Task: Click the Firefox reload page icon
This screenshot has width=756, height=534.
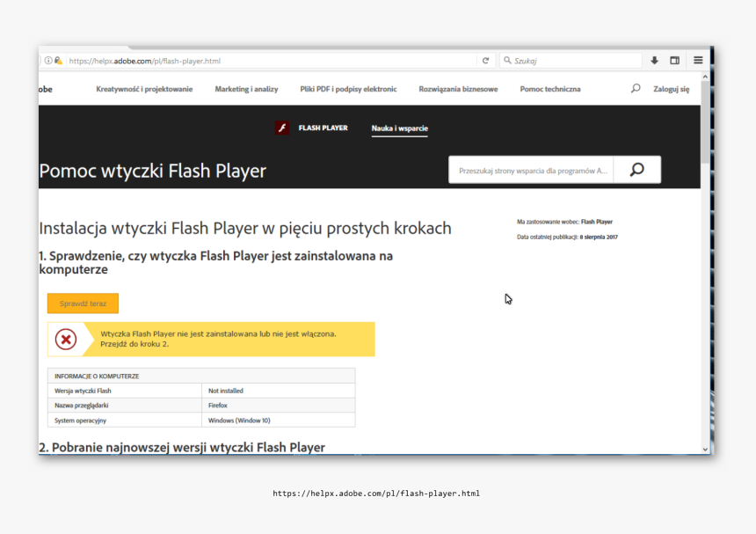Action: click(x=485, y=61)
